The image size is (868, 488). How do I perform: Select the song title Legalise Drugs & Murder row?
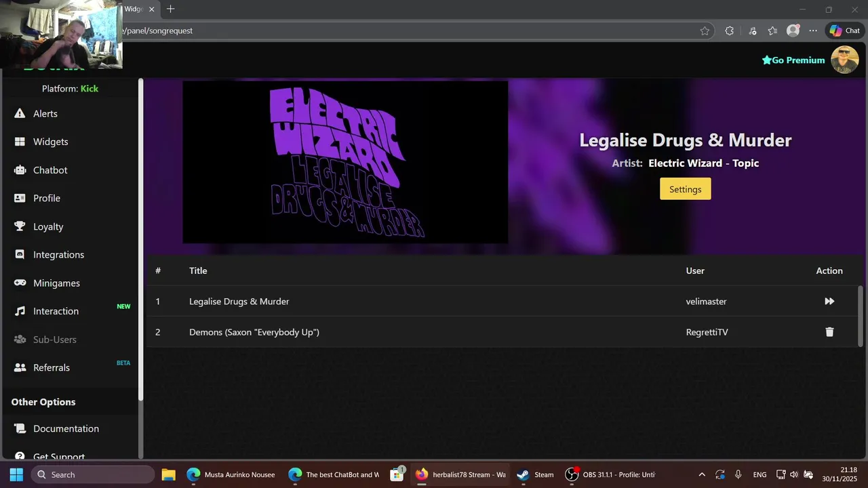coord(502,301)
